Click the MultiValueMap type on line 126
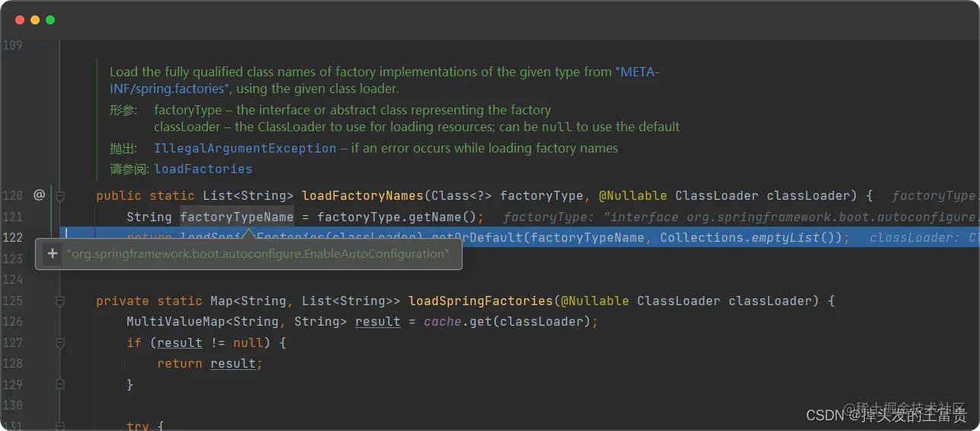This screenshot has width=980, height=431. tap(180, 322)
